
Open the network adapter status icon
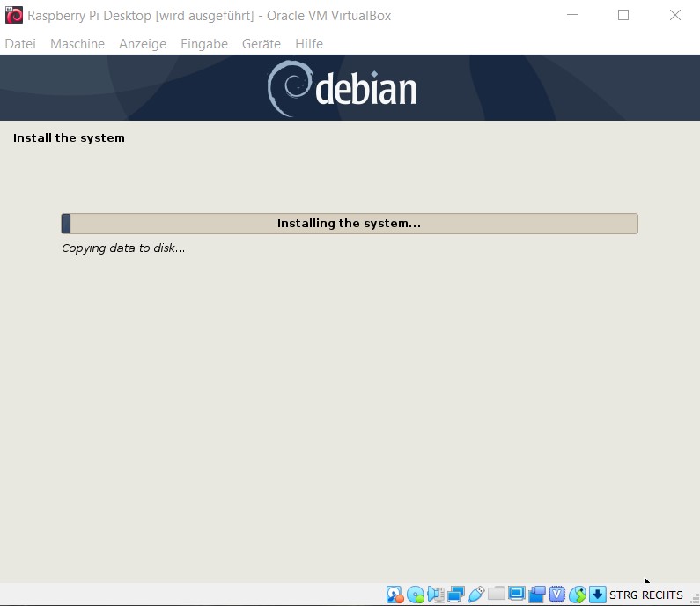(456, 595)
